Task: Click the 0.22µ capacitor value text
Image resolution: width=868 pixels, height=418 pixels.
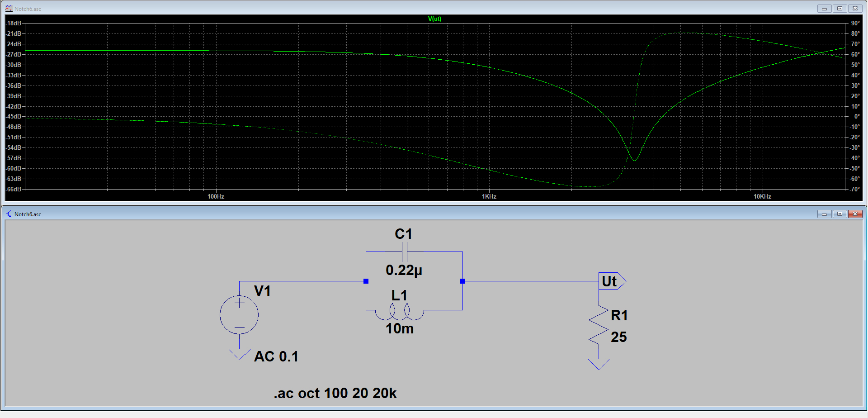Action: pos(404,271)
